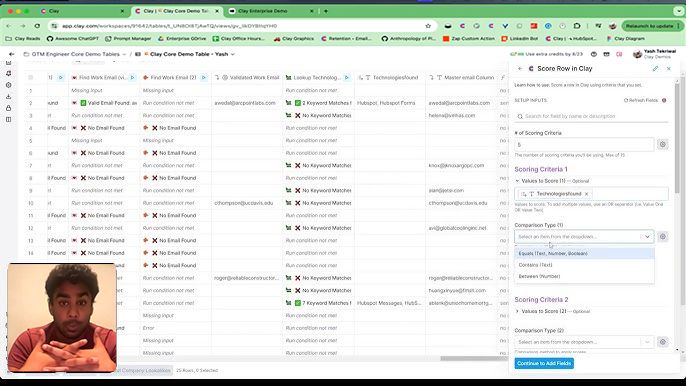Image resolution: width=686 pixels, height=386 pixels.
Task: Click the # of Scoring Criteria field
Action: (x=584, y=144)
